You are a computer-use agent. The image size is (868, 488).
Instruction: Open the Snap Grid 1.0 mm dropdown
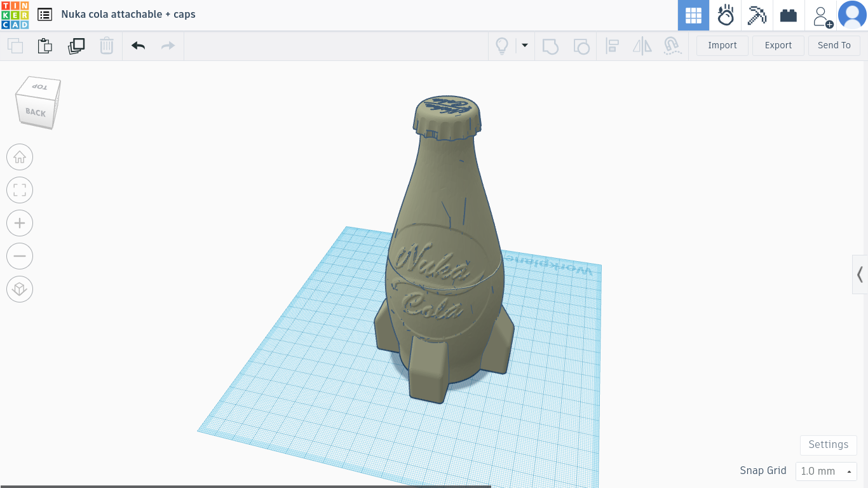pos(826,471)
